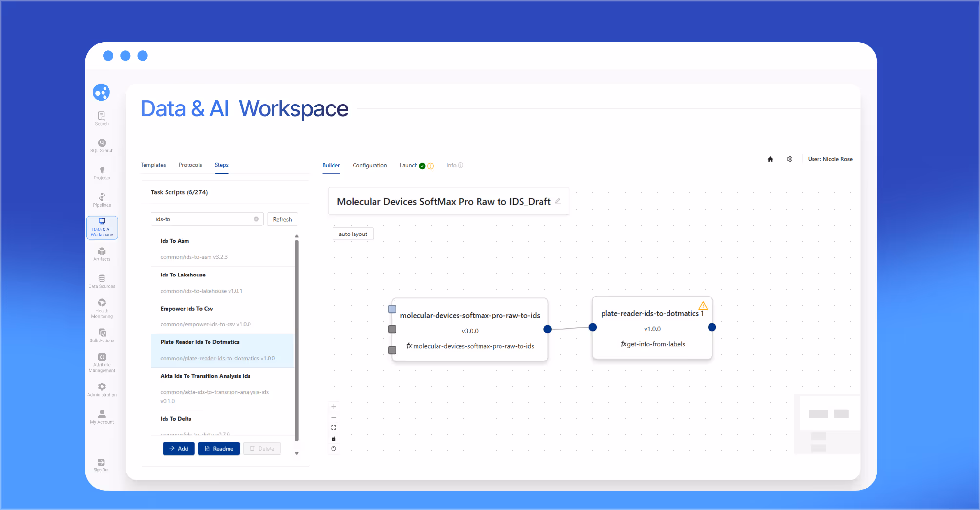Click the Info tab help icon
Screen dimensions: 980x510
[x=460, y=165]
